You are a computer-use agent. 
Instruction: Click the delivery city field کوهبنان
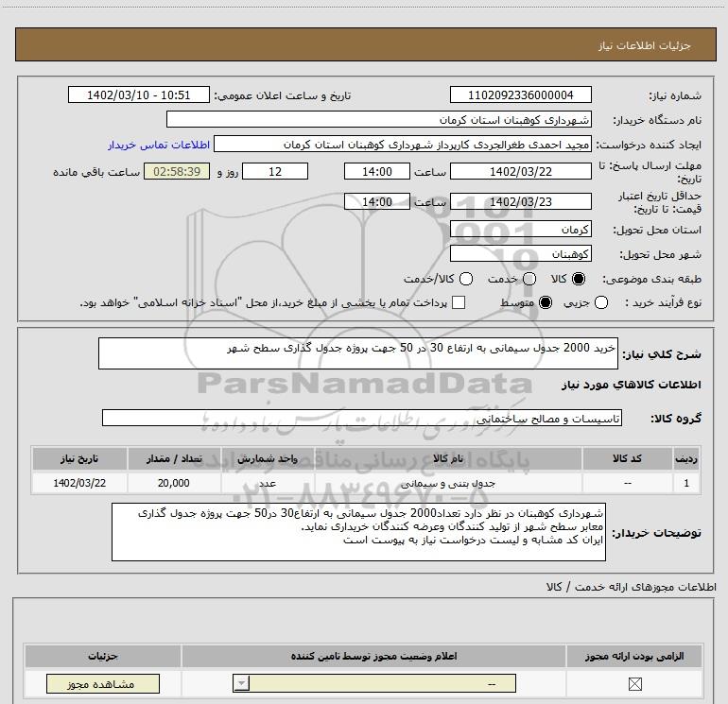point(520,253)
